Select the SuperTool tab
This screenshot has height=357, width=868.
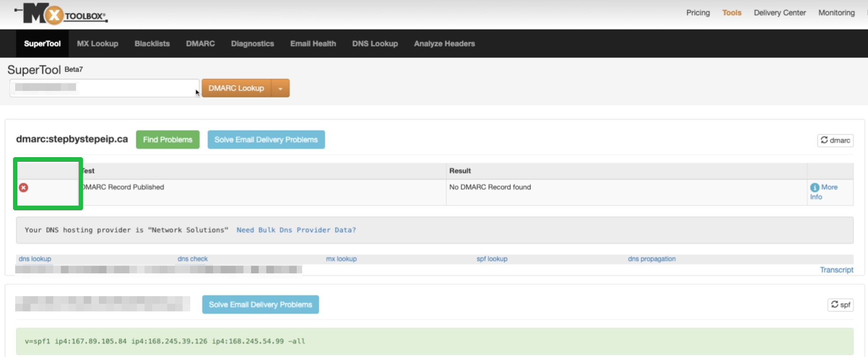42,43
